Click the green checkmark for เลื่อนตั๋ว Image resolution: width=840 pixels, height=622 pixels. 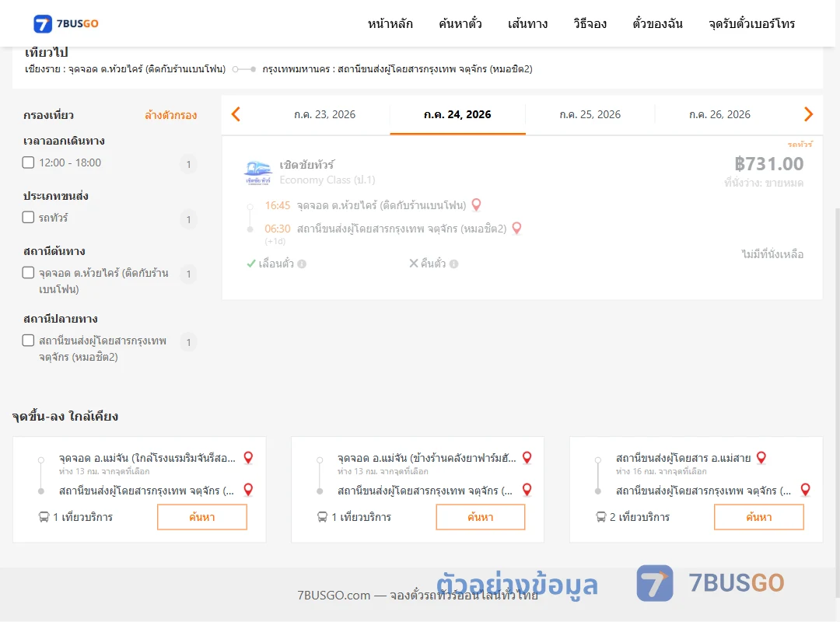(x=250, y=264)
